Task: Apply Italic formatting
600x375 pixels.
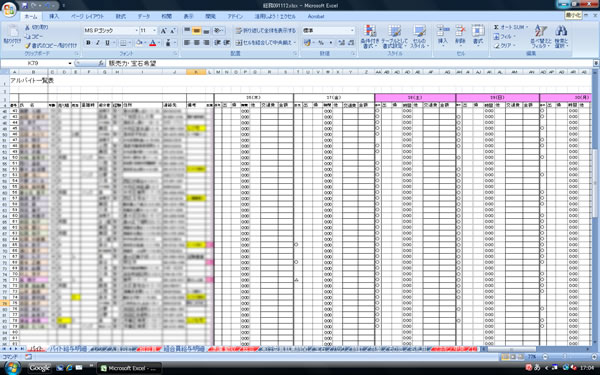Action: coord(98,43)
